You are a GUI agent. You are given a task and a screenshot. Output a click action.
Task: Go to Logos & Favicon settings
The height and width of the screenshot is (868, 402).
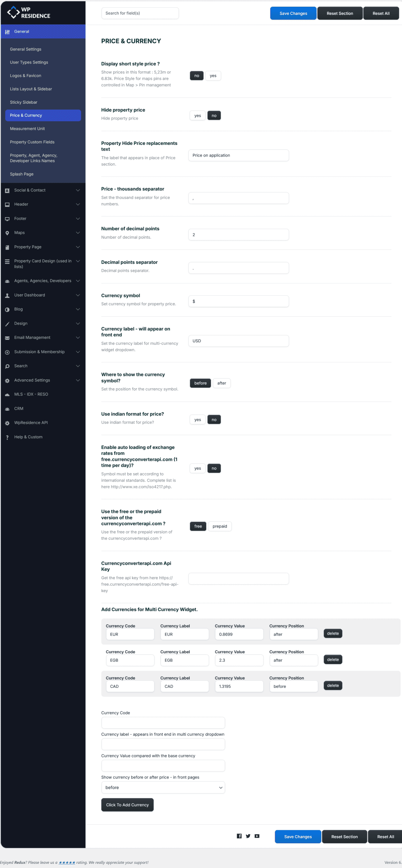click(x=25, y=76)
